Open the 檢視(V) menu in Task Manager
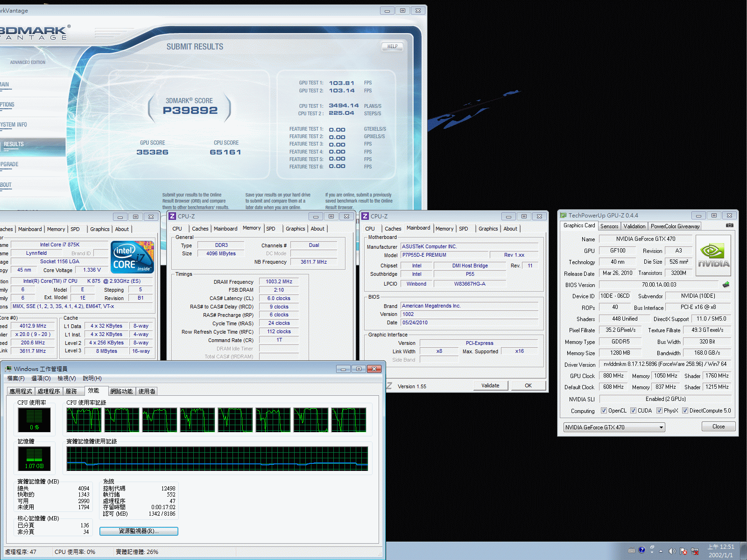The image size is (747, 560). coord(66,378)
